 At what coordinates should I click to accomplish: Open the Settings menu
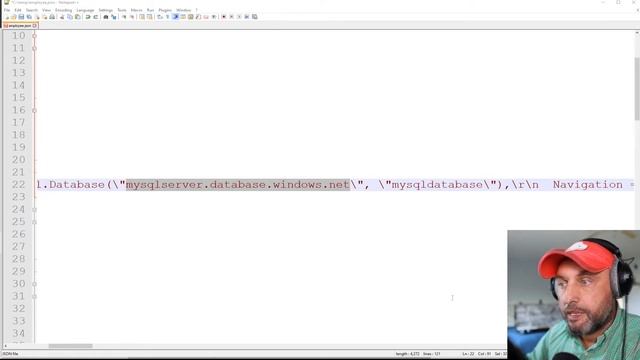pos(105,10)
